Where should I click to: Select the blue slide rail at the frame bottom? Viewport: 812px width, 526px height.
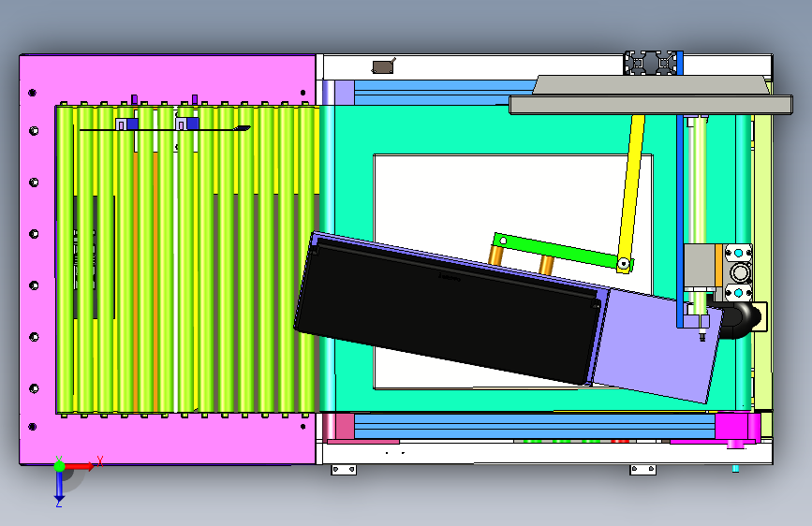coord(534,426)
